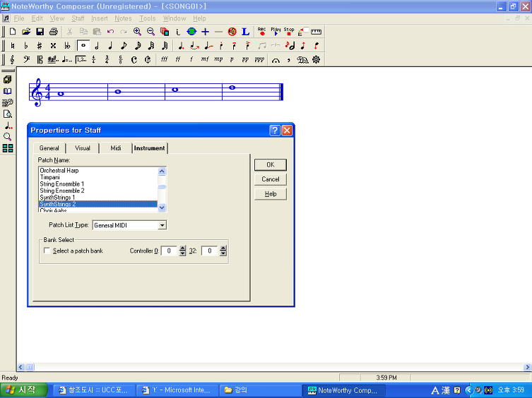Select the half note duration
Viewport: 532px width, 398px height.
click(97, 45)
